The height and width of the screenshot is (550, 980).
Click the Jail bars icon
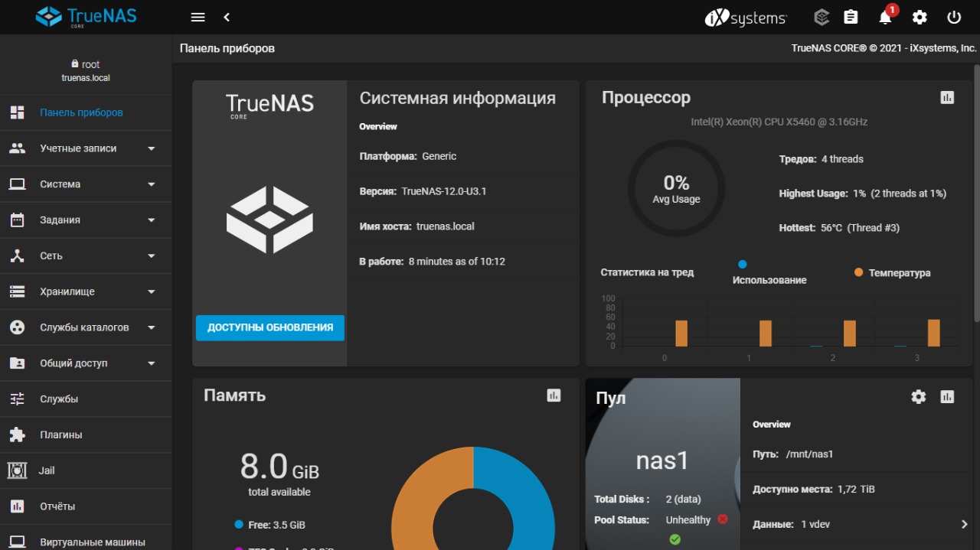17,470
